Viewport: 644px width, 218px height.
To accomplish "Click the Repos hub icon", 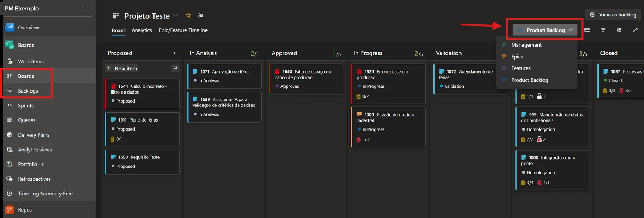I will click(x=10, y=210).
